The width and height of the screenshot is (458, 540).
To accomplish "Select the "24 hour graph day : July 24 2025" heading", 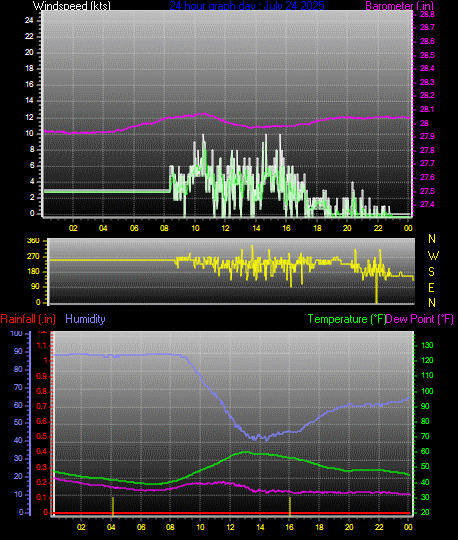I will point(247,5).
